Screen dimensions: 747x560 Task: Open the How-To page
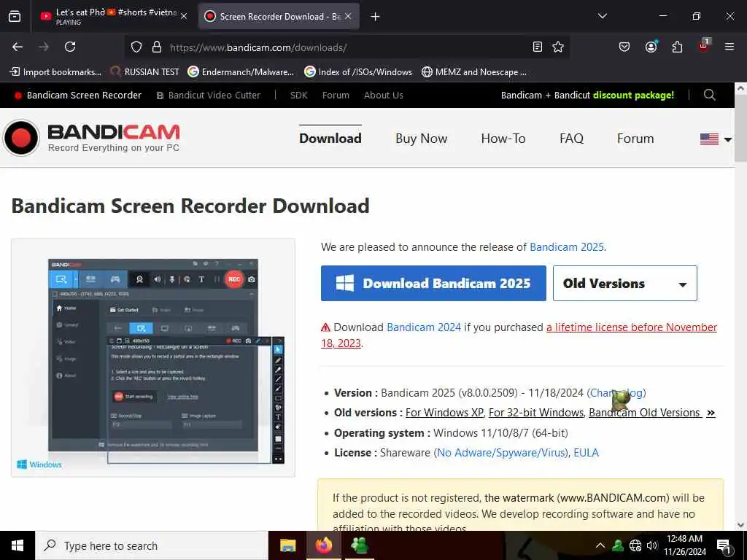[x=503, y=139]
